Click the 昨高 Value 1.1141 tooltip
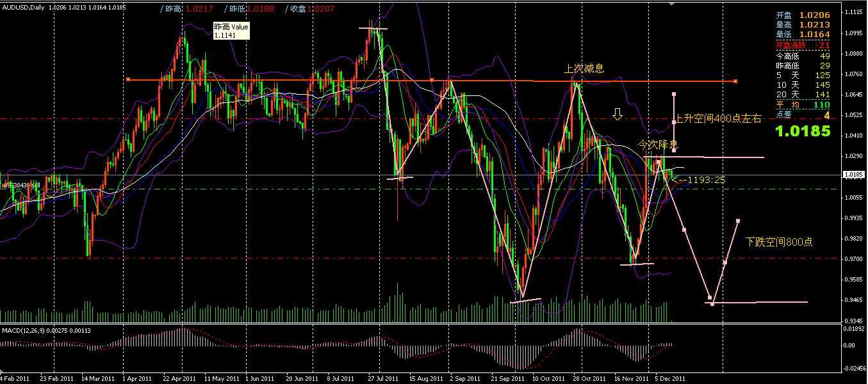 click(231, 32)
